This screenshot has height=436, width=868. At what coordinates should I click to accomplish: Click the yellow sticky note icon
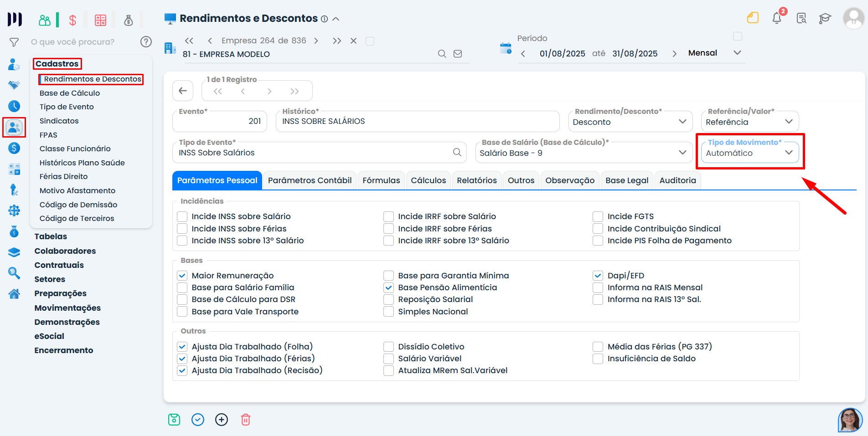(753, 18)
